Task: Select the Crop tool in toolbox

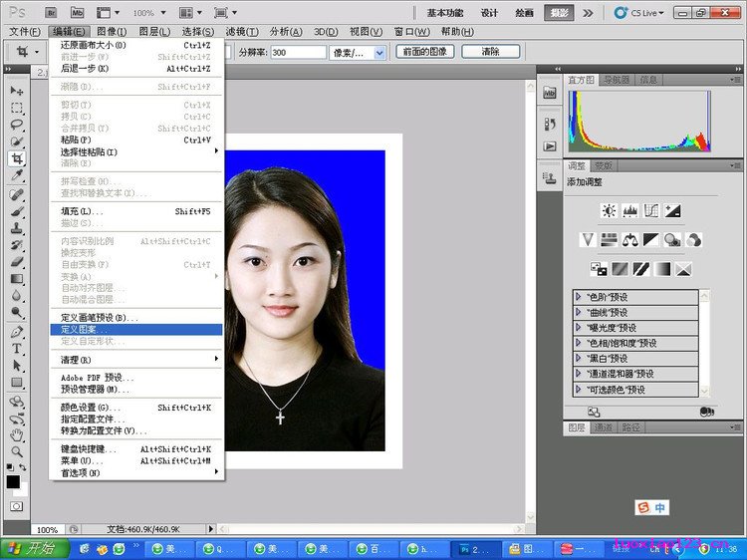Action: [x=17, y=158]
